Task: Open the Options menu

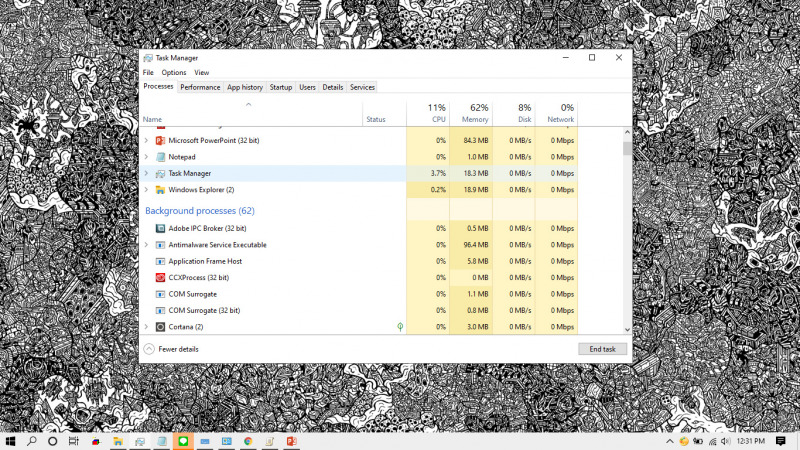Action: (x=174, y=72)
